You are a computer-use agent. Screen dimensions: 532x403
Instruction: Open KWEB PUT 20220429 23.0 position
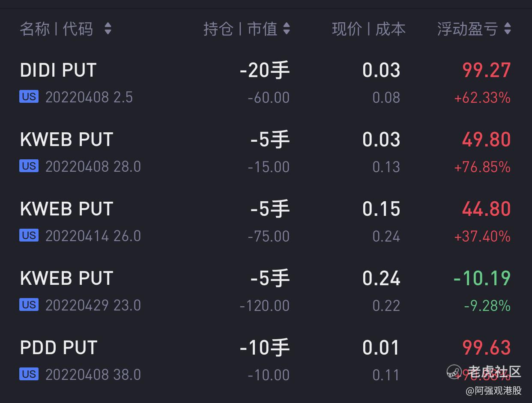pos(266,291)
